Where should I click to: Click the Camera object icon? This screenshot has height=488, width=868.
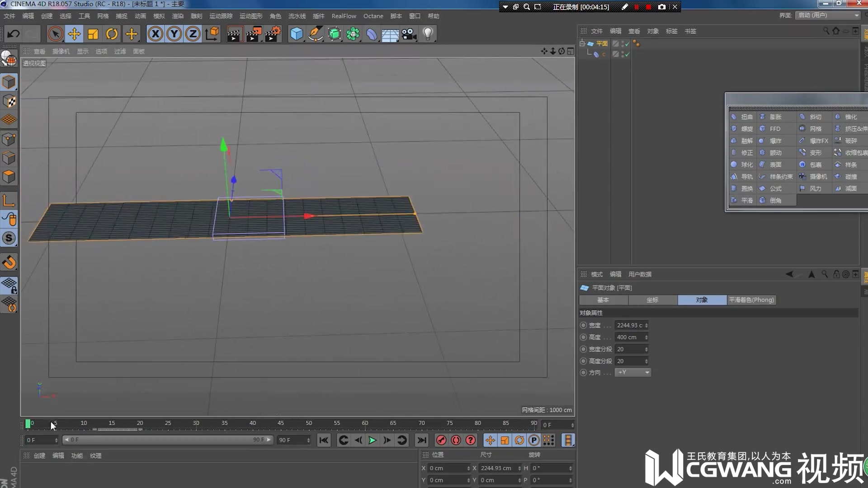409,34
